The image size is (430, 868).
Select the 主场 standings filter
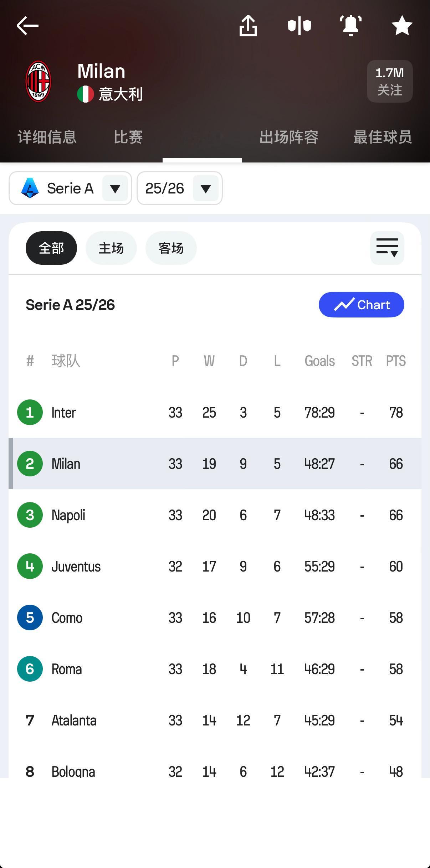point(111,248)
